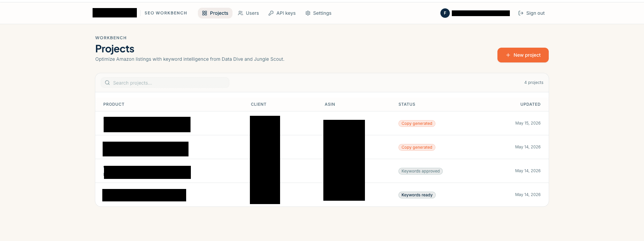Screen dimensions: 644x241
Task: Click the API keys key icon
Action: 271,13
